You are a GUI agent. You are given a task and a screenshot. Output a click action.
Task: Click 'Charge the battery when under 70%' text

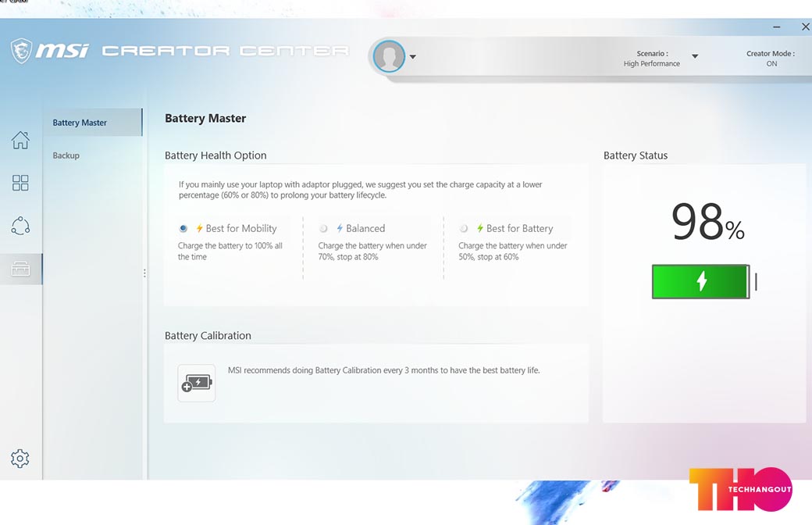click(372, 251)
